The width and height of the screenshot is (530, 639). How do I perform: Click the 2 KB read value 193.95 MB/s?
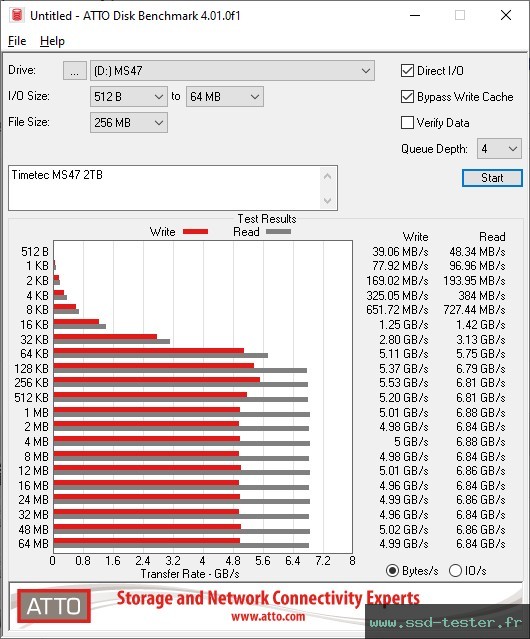click(474, 281)
